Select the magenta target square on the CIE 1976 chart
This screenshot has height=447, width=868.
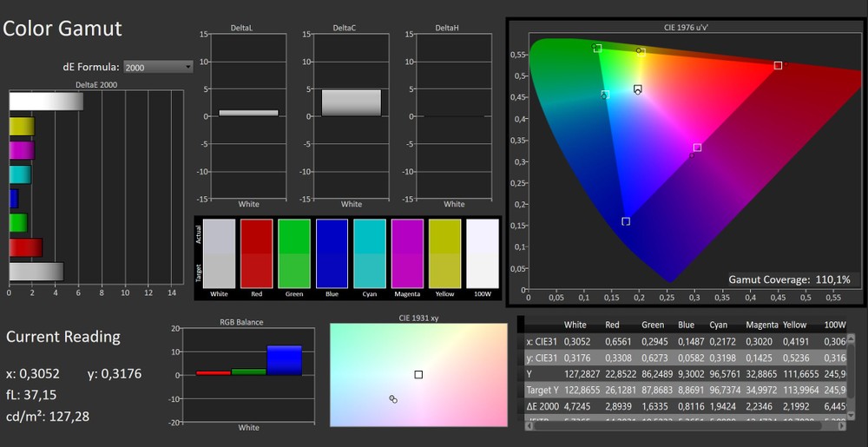[697, 148]
